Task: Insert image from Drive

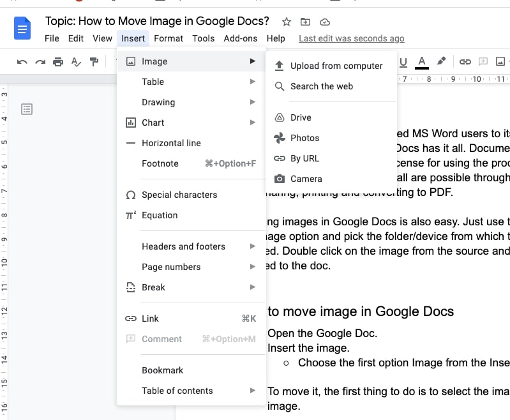Action: point(331,117)
